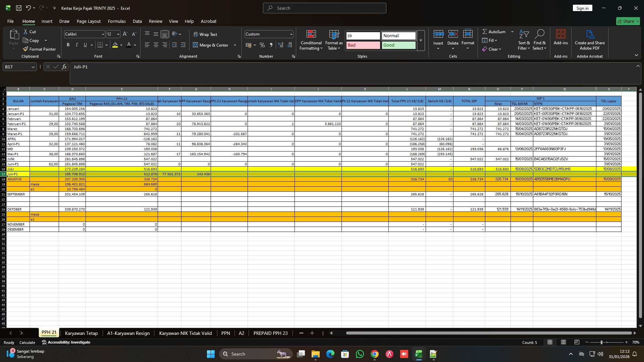The image size is (644, 362).
Task: Click Merge & Center
Action: pos(214,45)
